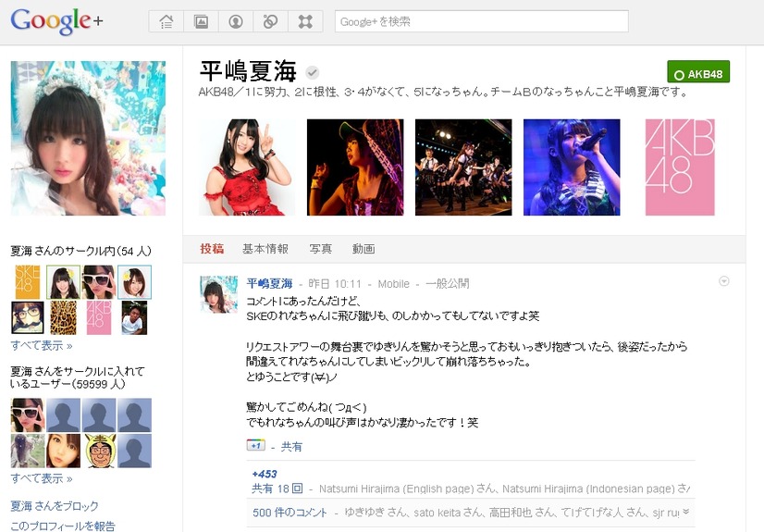Click the post author avatar thumbnail

point(219,294)
